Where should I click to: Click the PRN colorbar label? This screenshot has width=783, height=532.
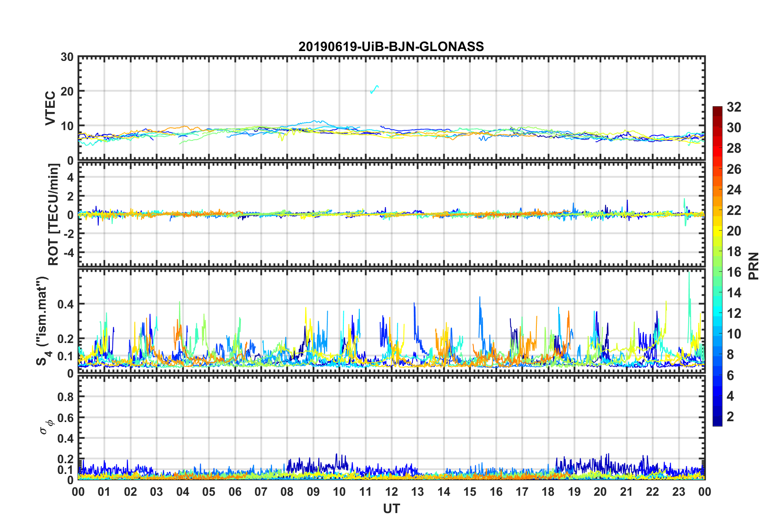pos(753,266)
